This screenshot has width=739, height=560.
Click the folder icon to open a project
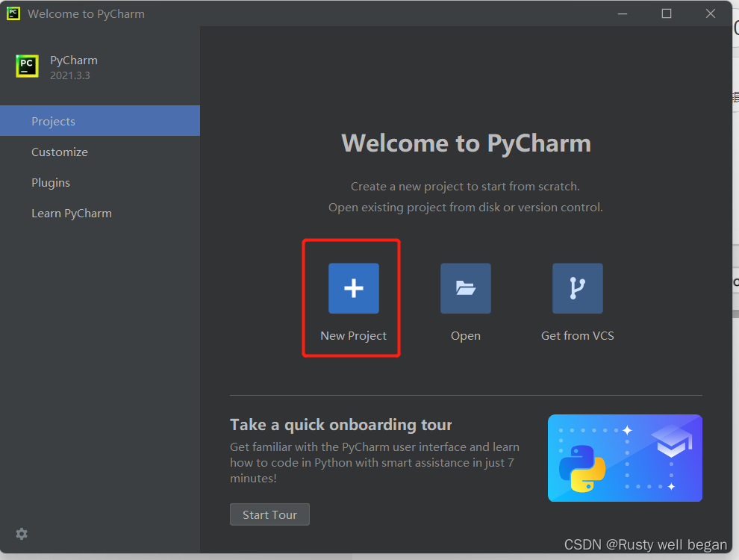tap(465, 288)
